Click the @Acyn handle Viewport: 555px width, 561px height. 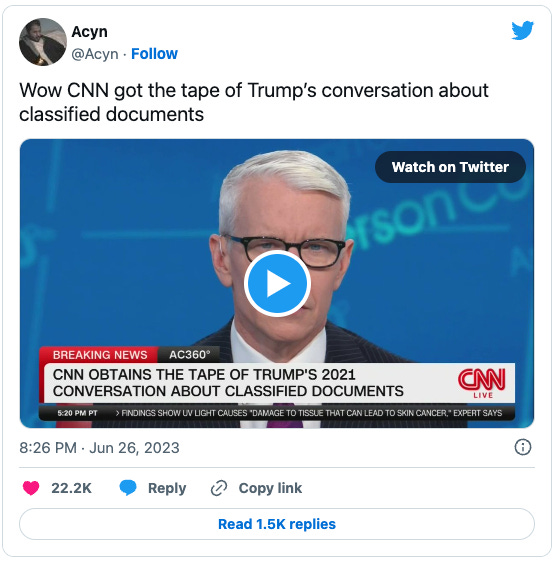click(x=95, y=54)
